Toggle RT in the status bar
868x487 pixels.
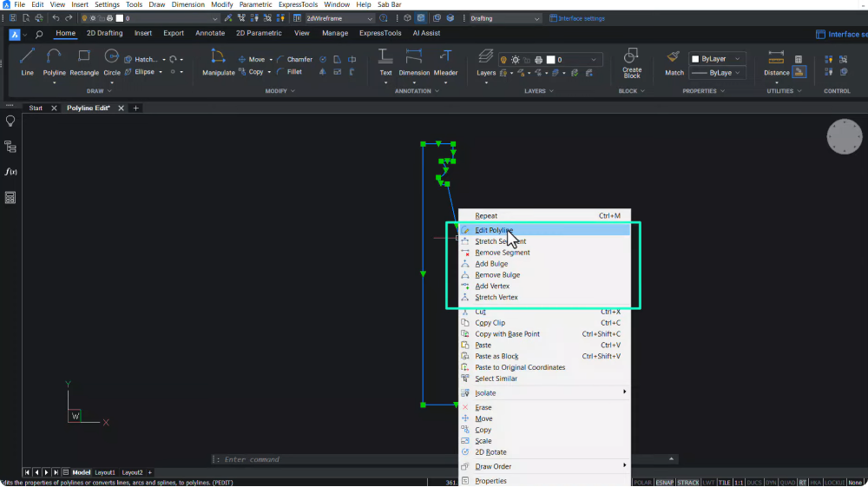click(x=803, y=483)
